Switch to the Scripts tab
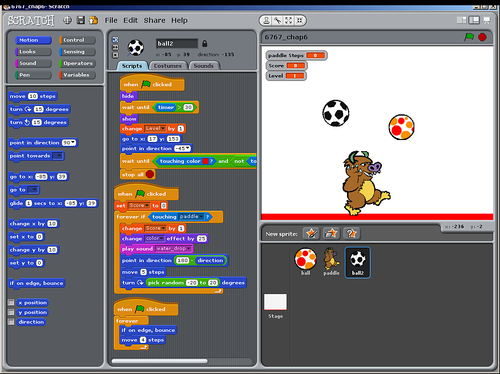Screen dimensions: 500x374 click(x=132, y=66)
